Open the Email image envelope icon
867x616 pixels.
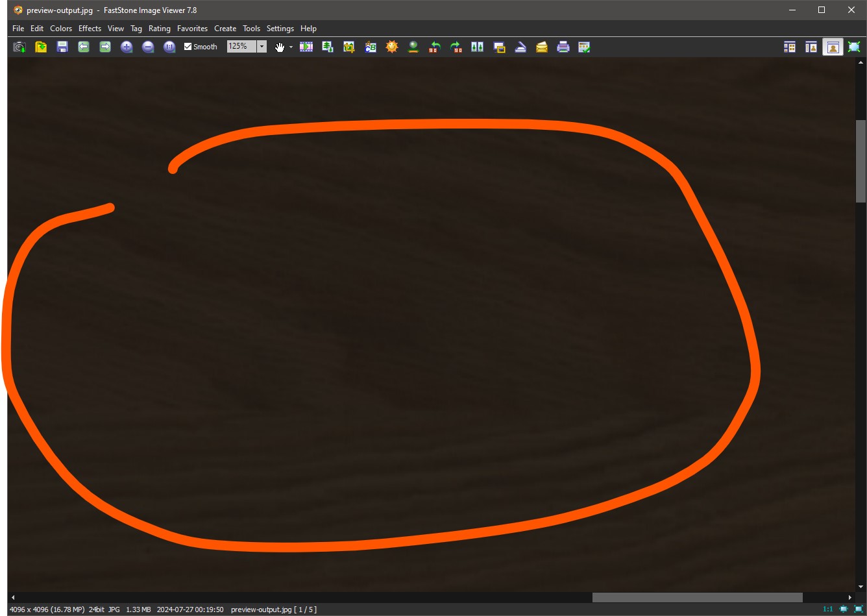coord(542,47)
